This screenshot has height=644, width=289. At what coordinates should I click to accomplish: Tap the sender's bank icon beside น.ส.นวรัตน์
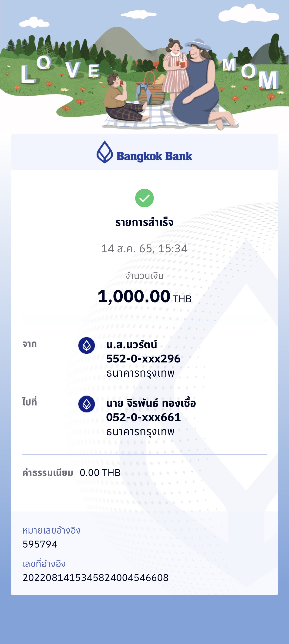pyautogui.click(x=87, y=345)
